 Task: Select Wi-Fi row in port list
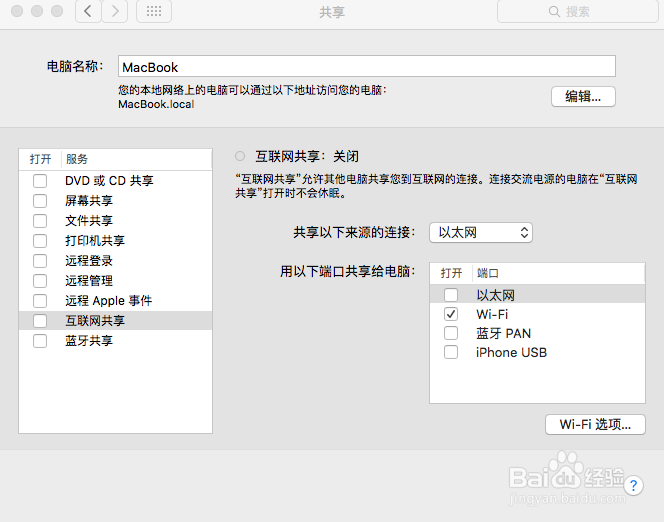537,314
